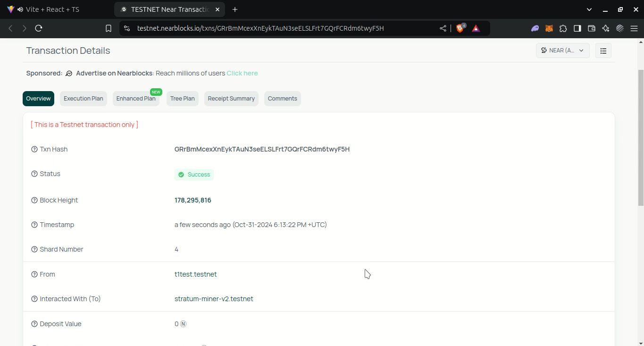Click the list view icon button
The height and width of the screenshot is (346, 644).
pos(603,51)
